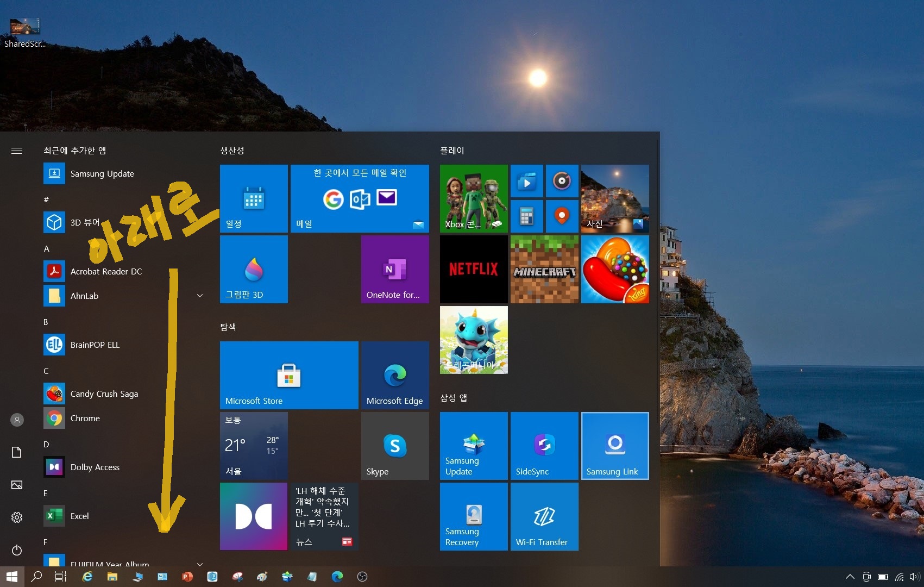Open the Wi-Fi network tray icon
924x587 pixels.
900,577
